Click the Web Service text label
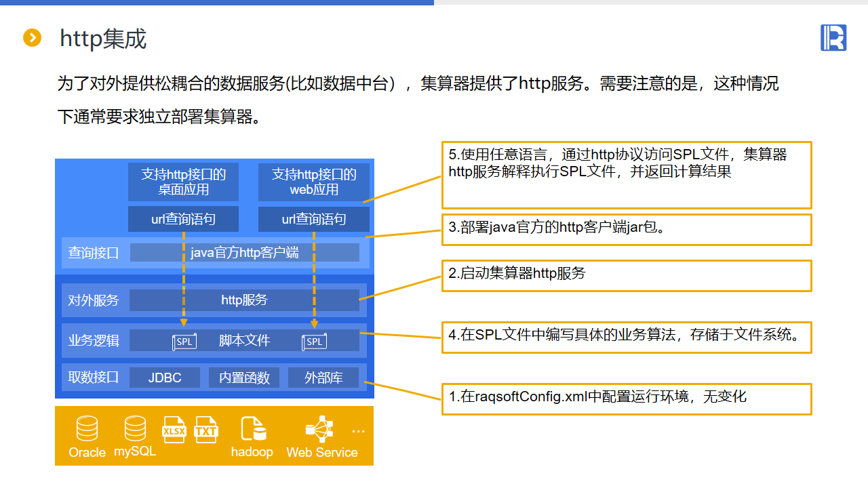This screenshot has width=868, height=488. (321, 452)
